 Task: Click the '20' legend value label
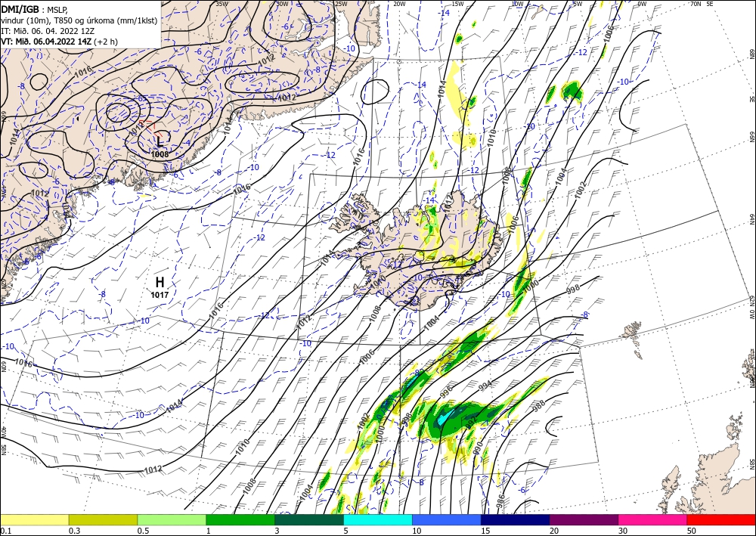coord(554,531)
